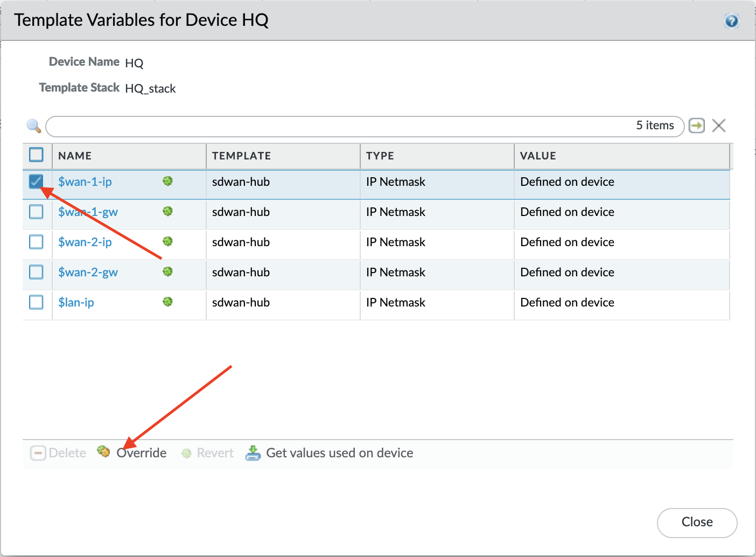This screenshot has width=756, height=557.
Task: Click the Delete button
Action: (x=58, y=453)
